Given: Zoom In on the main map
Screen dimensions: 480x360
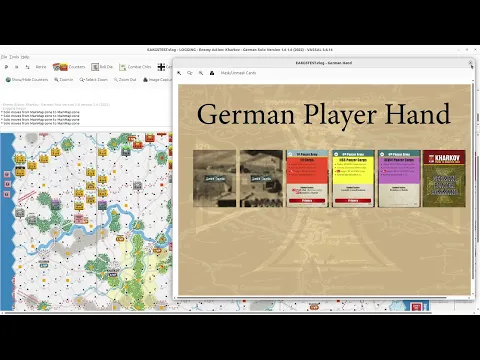Looking at the screenshot, I should [64, 80].
